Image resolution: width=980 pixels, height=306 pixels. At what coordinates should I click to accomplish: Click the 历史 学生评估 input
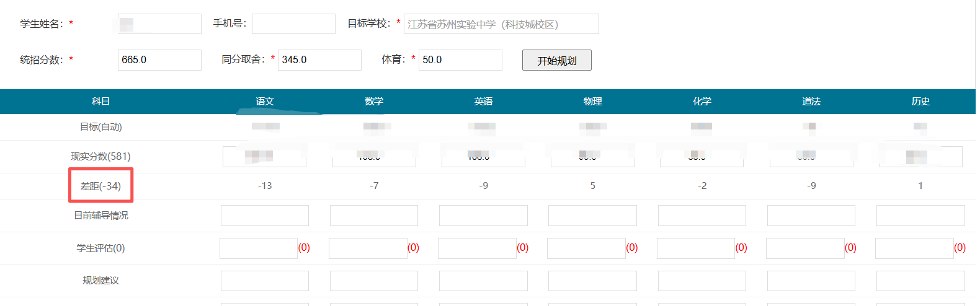coord(914,248)
